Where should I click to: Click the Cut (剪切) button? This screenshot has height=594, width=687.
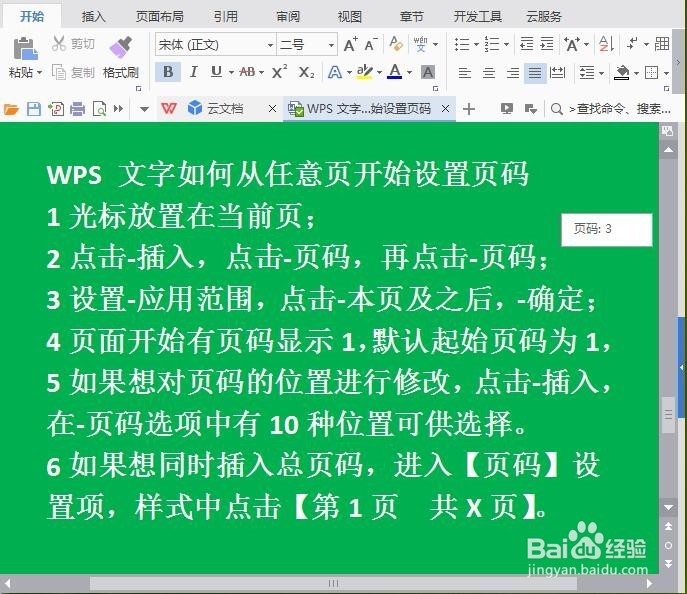tap(73, 44)
